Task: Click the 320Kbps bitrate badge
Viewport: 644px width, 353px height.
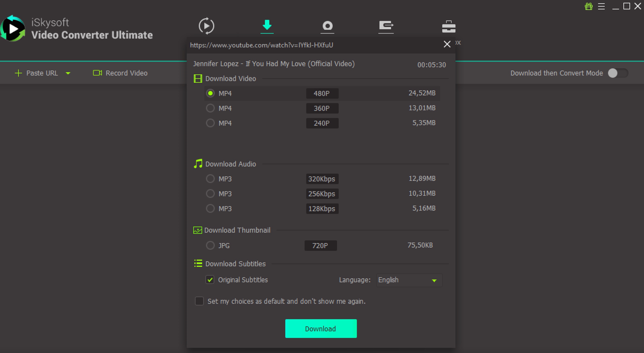Action: click(322, 179)
